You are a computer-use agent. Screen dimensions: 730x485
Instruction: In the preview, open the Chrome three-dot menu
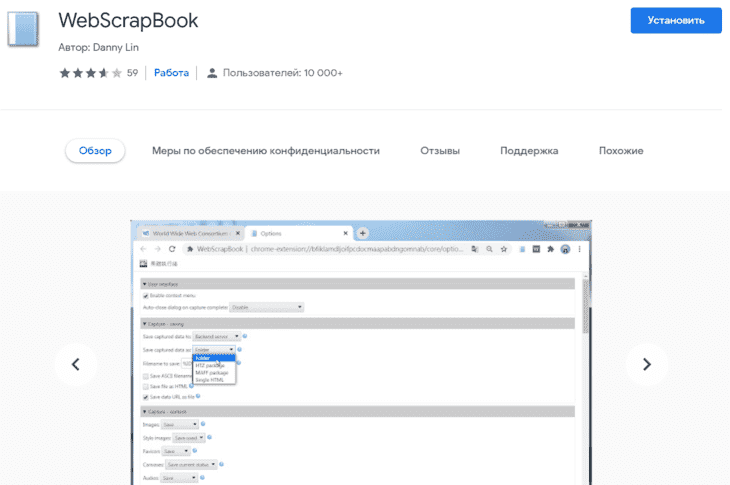point(580,249)
